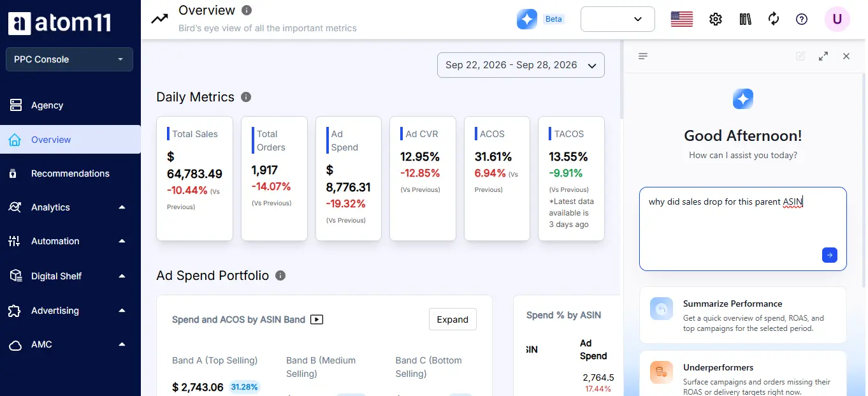868x396 pixels.
Task: Click the Beta badge
Action: (554, 19)
